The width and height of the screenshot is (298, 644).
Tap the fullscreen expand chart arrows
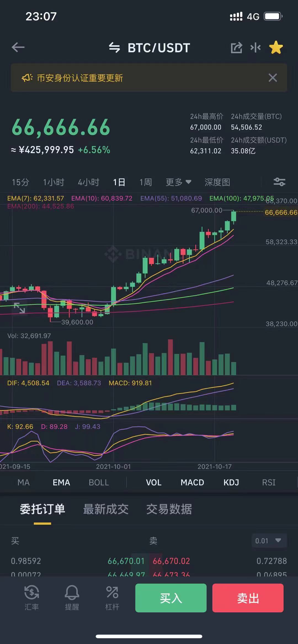19,308
